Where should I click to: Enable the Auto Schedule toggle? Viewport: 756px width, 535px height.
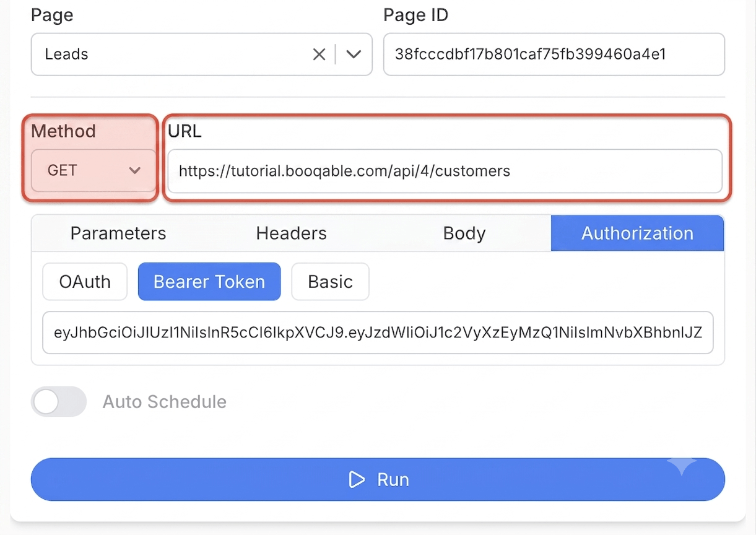coord(59,402)
